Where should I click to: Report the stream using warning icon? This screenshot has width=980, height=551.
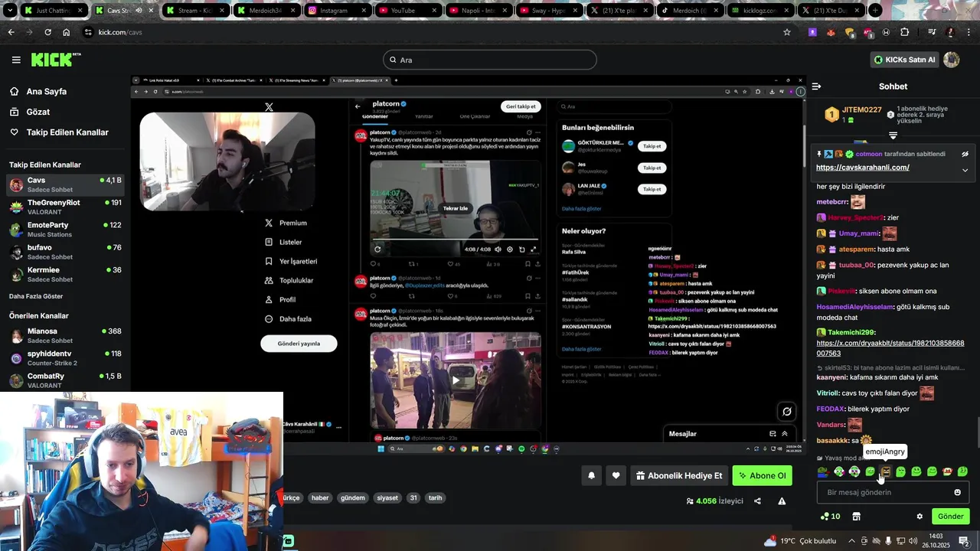(x=782, y=501)
